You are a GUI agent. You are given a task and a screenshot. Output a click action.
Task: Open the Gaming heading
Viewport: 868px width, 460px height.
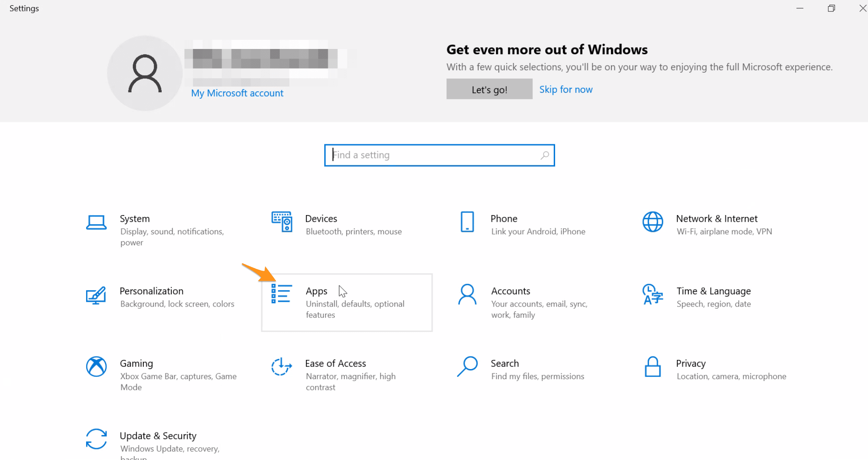pyautogui.click(x=136, y=363)
